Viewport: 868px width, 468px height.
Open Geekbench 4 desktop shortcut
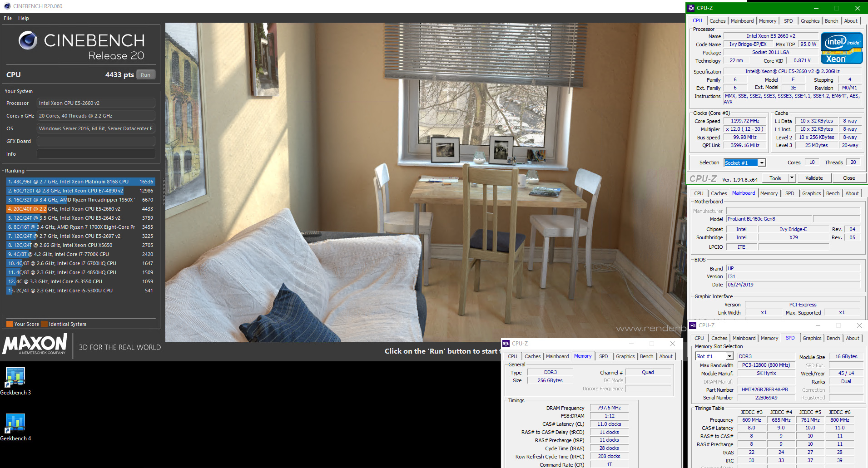coord(15,427)
